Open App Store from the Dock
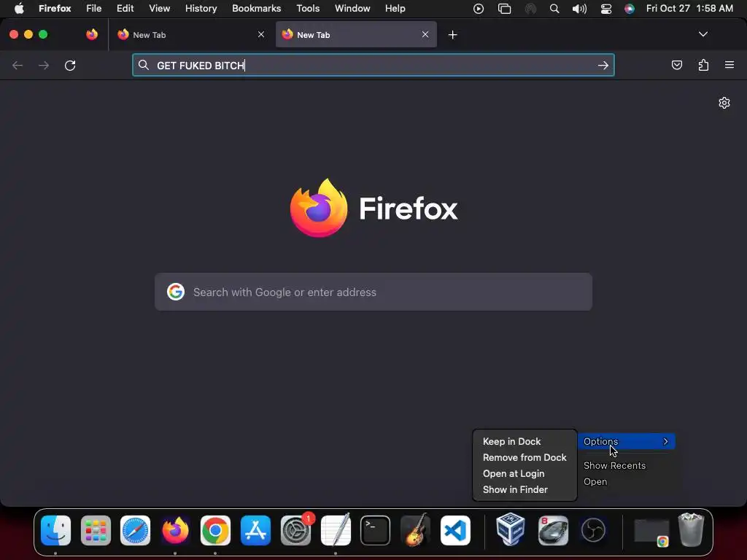 click(255, 530)
